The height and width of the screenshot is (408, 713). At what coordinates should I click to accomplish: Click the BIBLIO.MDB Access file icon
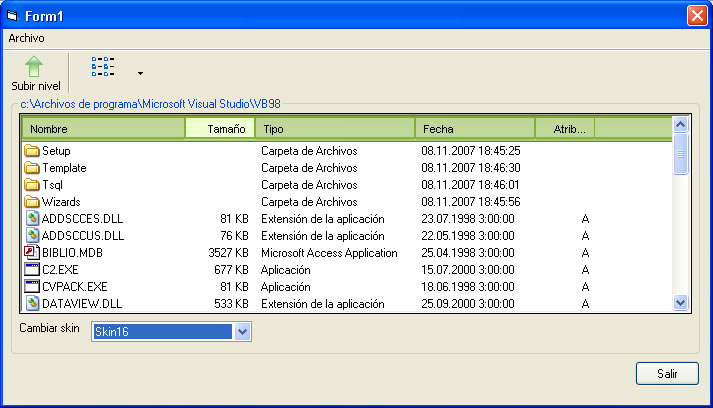[x=31, y=253]
